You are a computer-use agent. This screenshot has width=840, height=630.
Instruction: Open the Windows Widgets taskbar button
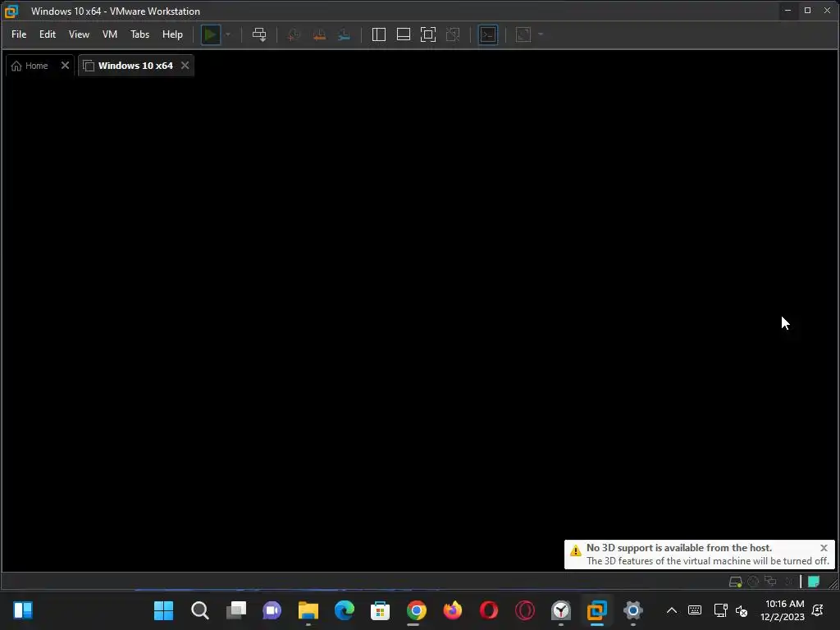(23, 610)
